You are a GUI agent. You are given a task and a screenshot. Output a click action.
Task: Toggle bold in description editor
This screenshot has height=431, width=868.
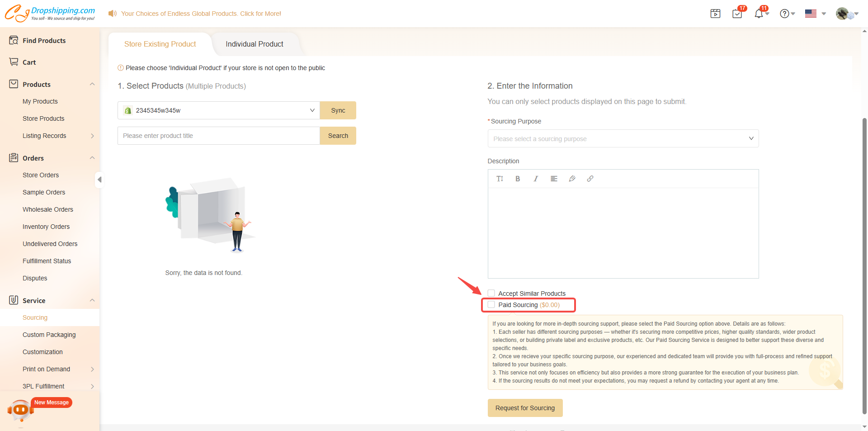pos(518,179)
